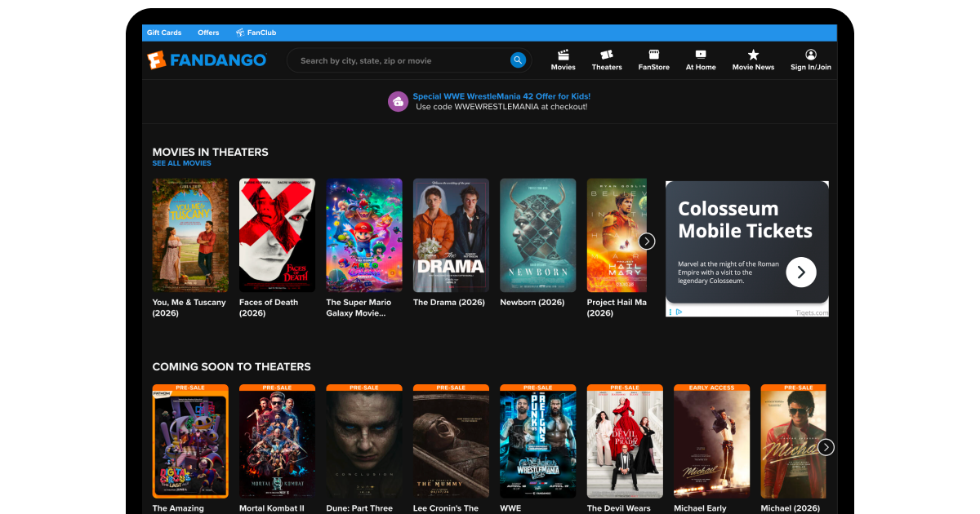
Task: Open Lee Cronin's The Mummy poster
Action: (451, 441)
